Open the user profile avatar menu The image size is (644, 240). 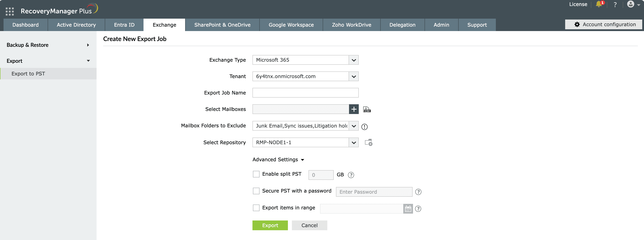pyautogui.click(x=631, y=4)
